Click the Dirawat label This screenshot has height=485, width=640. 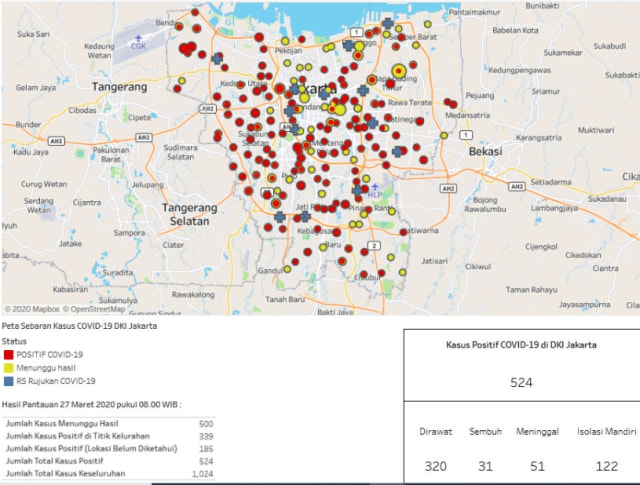[436, 432]
